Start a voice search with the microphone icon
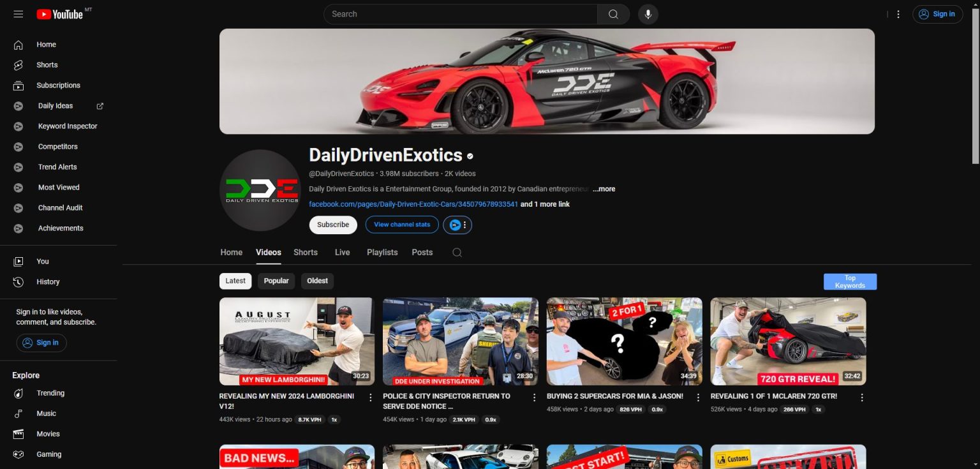Image resolution: width=980 pixels, height=469 pixels. (x=648, y=13)
